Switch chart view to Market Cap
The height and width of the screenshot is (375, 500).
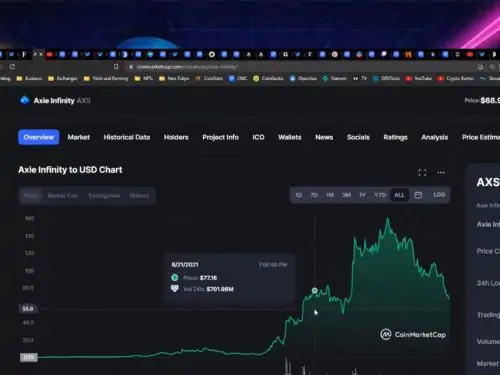[x=63, y=196]
